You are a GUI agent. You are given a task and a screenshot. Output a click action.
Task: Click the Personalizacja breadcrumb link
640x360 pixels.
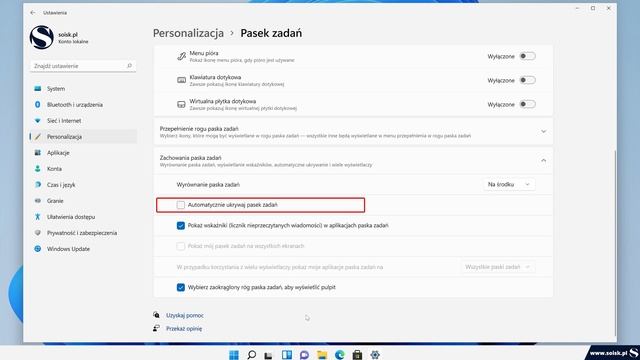tap(188, 33)
